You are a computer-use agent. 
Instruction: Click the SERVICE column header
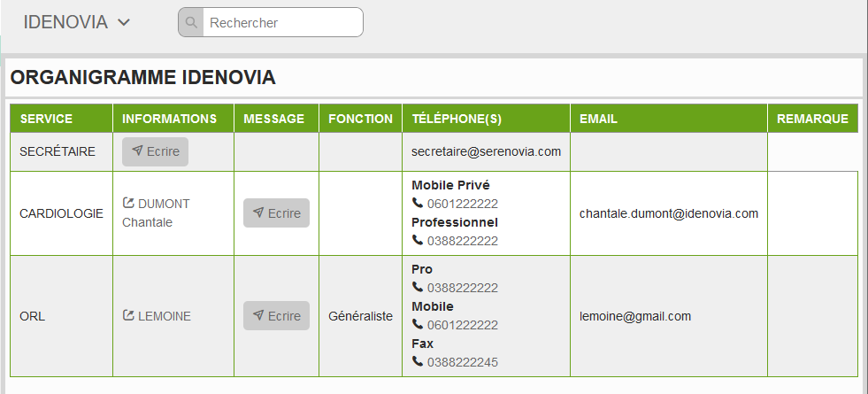[46, 119]
